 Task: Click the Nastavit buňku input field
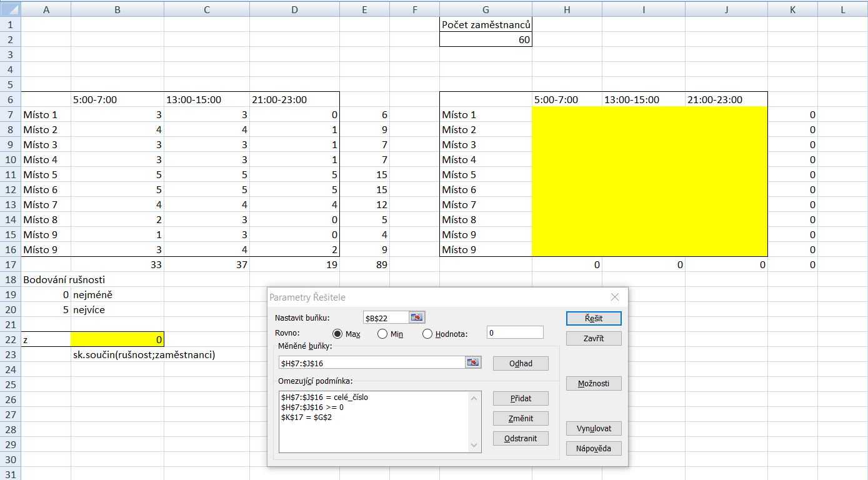tap(386, 317)
